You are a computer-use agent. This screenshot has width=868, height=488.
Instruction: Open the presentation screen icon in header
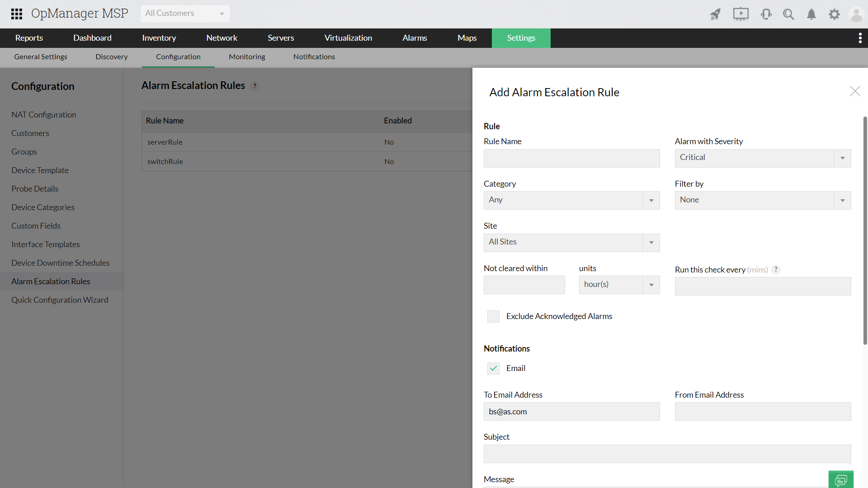(x=741, y=14)
